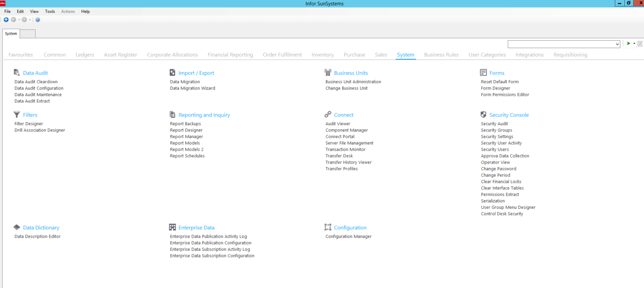Open the Tools menu
644x288 pixels.
coord(50,11)
